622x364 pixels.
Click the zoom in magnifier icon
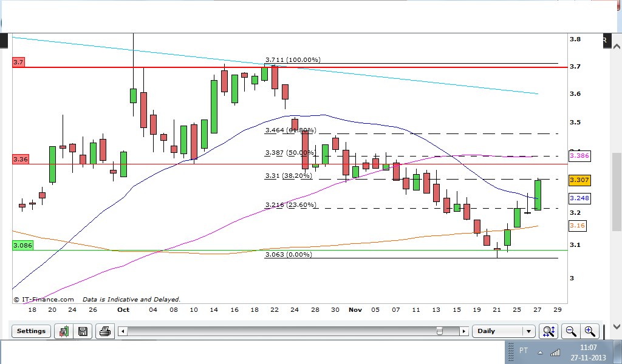589,331
